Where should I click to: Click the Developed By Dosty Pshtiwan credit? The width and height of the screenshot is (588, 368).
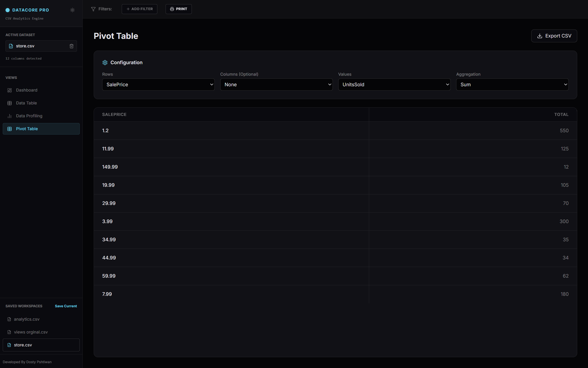pyautogui.click(x=27, y=362)
